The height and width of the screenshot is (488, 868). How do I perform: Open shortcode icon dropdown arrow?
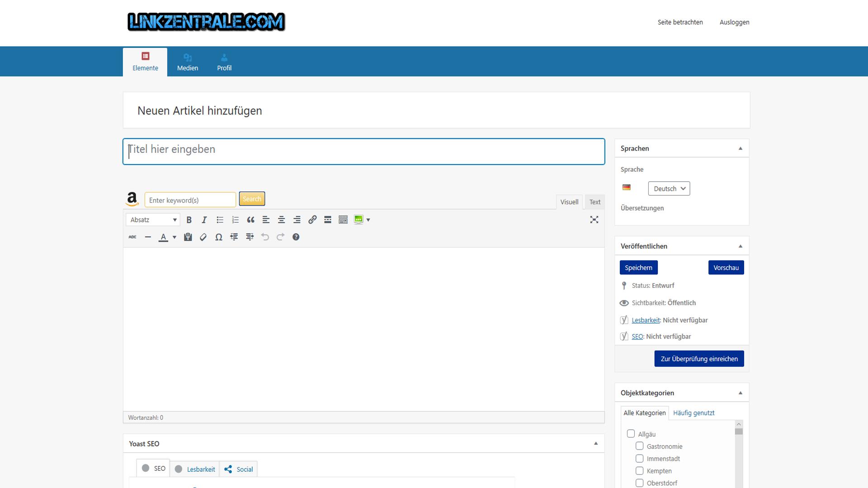368,220
